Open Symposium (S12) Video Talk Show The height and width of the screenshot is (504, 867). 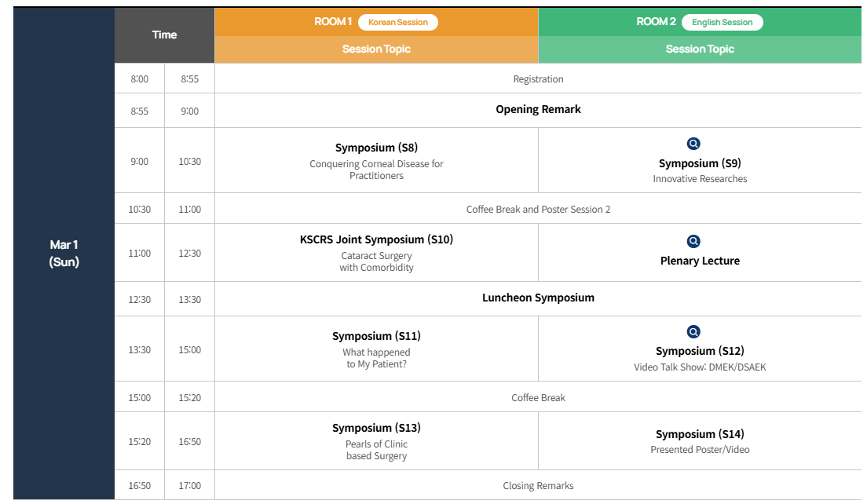click(700, 352)
